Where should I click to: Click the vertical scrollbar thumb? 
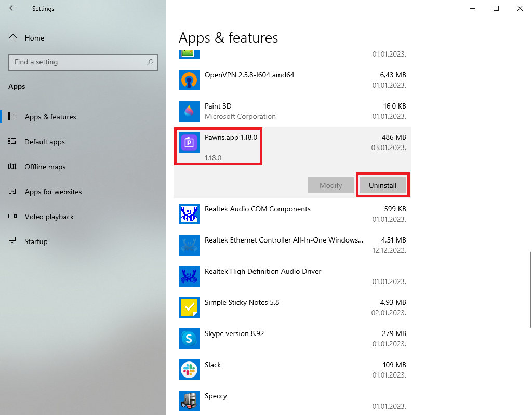coord(530,290)
